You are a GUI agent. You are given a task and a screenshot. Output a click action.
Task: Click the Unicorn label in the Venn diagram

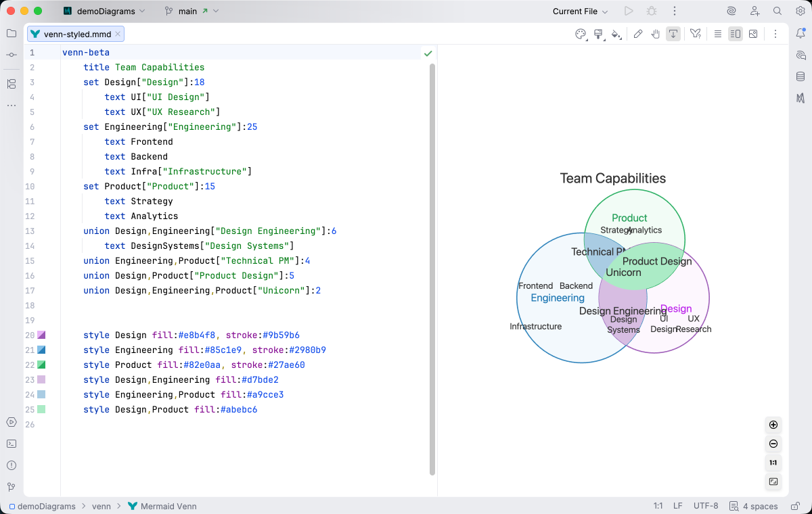(623, 273)
